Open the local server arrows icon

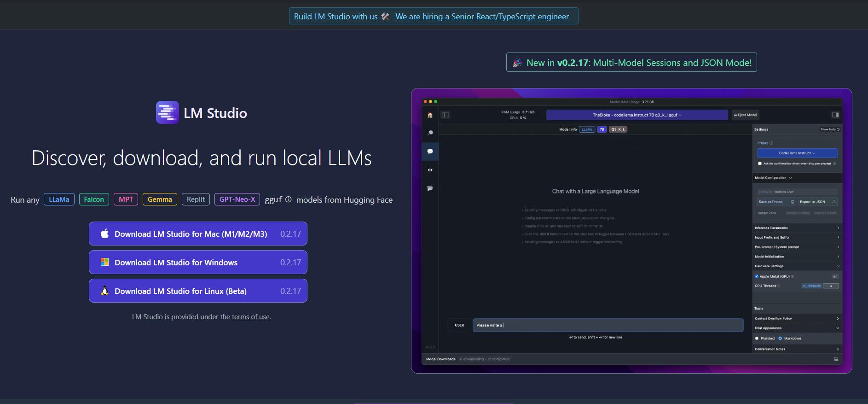pos(430,170)
